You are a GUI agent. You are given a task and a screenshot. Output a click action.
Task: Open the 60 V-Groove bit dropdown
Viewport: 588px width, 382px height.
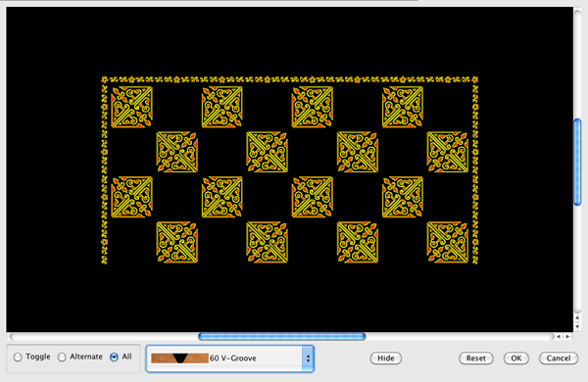[x=230, y=358]
